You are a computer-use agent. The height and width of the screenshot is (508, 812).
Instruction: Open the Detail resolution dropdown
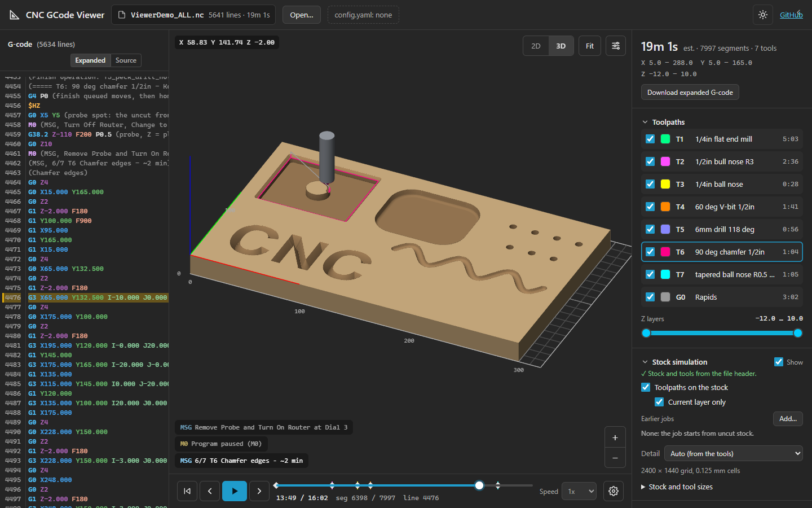click(734, 453)
